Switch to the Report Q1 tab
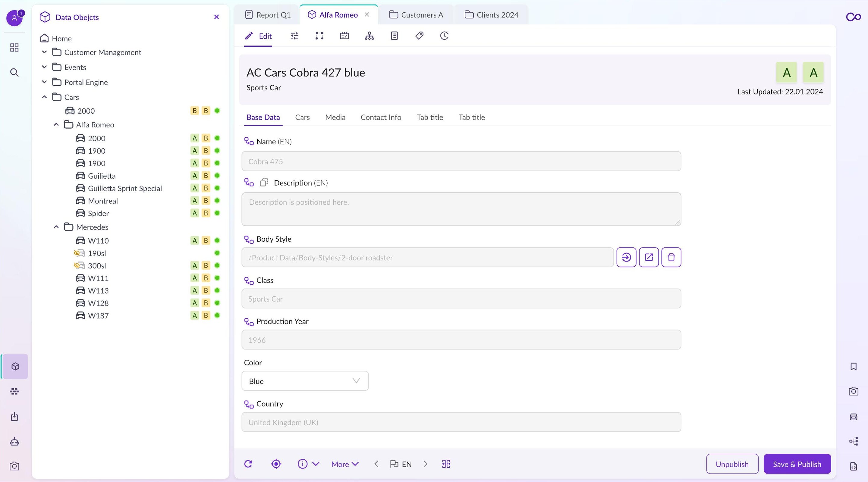The height and width of the screenshot is (482, 868). 268,15
